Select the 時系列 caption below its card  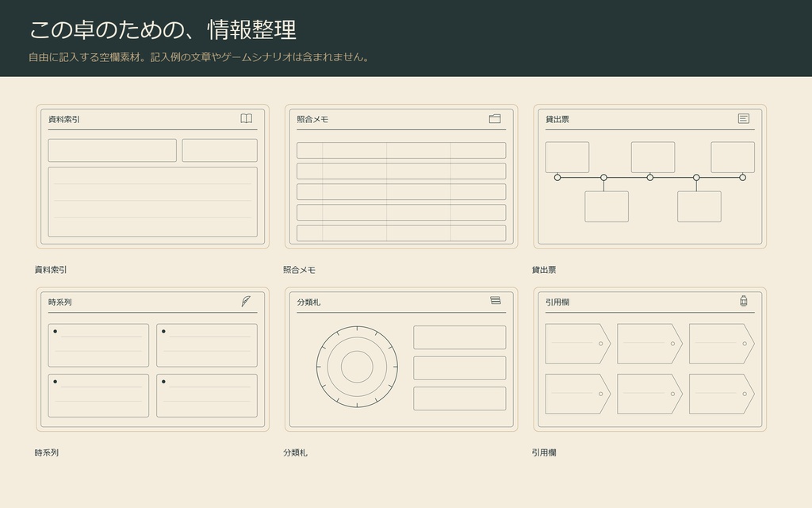tap(47, 452)
